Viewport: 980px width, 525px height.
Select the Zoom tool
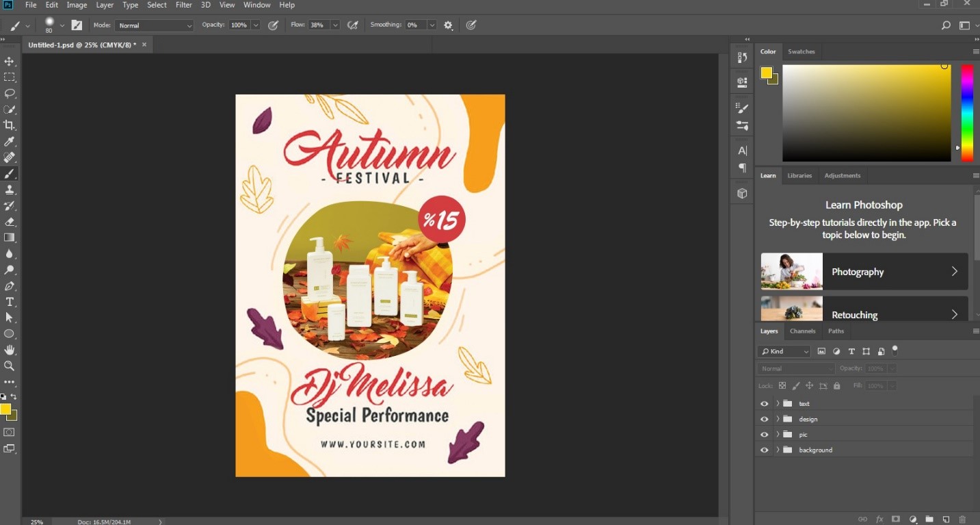10,366
